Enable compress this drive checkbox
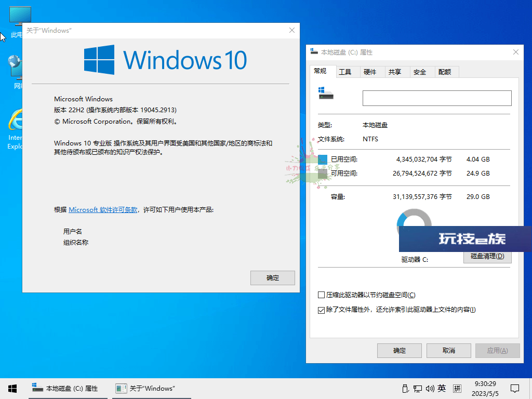 pyautogui.click(x=321, y=295)
